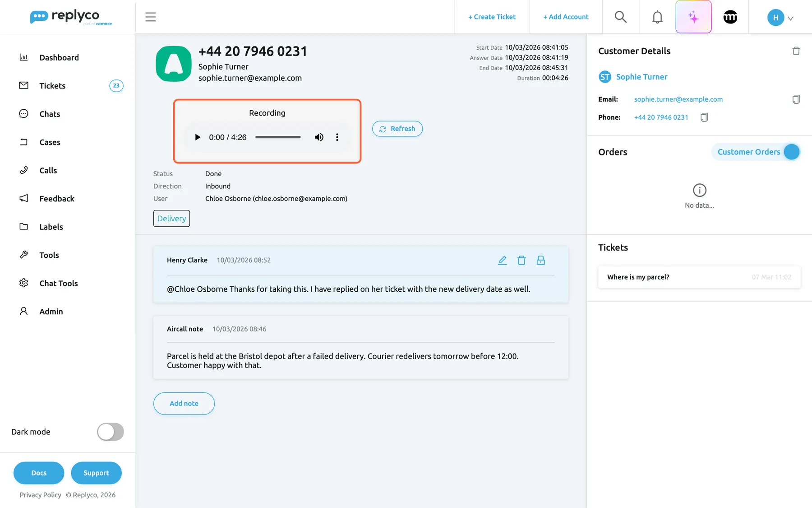812x508 pixels.
Task: Copy the customer phone number
Action: [x=704, y=117]
